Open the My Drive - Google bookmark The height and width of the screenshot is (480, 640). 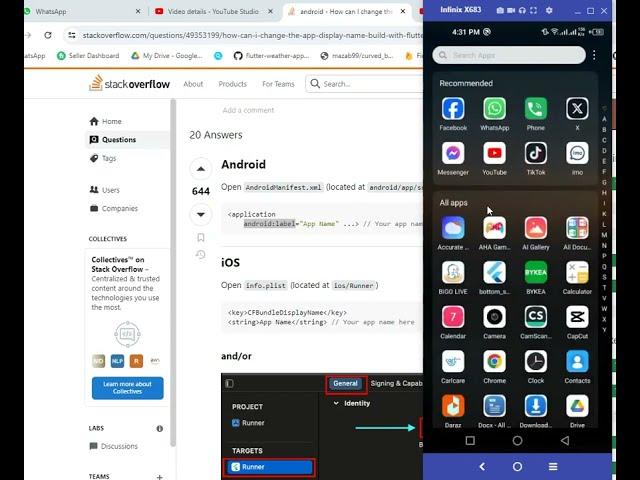[x=167, y=56]
